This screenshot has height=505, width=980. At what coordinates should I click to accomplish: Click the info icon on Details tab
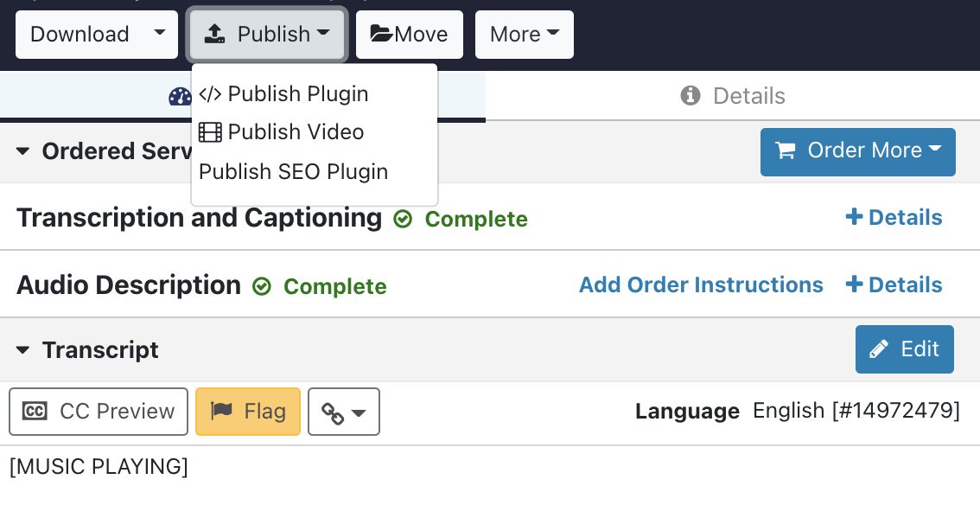coord(690,96)
